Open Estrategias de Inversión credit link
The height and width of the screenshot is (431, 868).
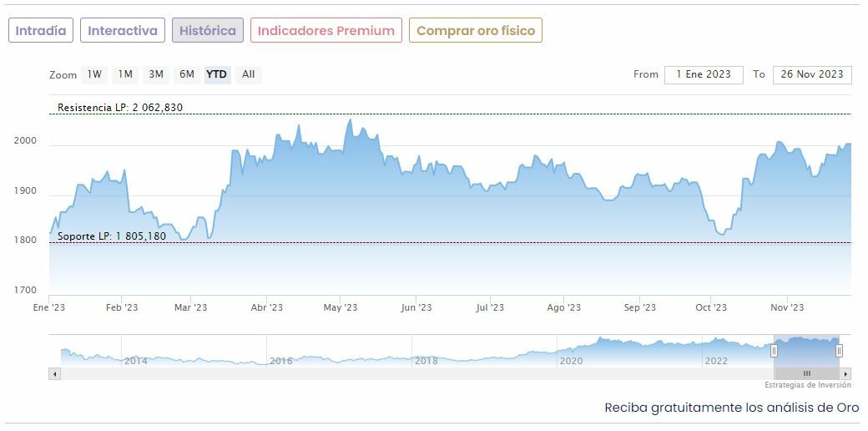point(807,385)
